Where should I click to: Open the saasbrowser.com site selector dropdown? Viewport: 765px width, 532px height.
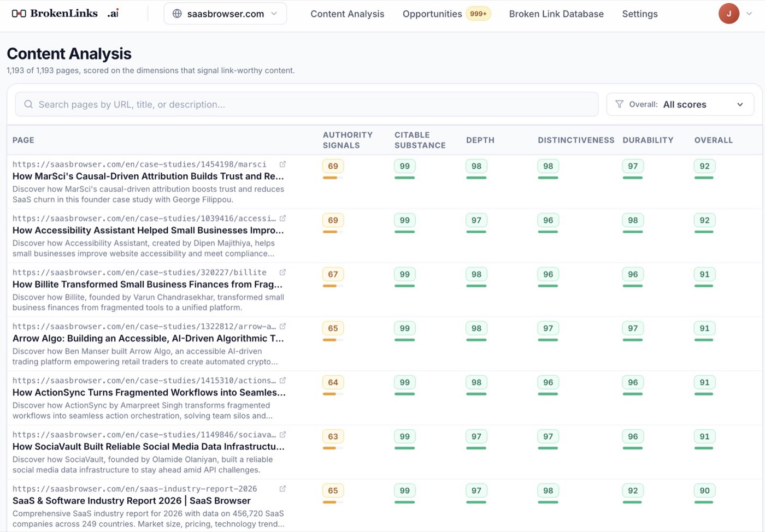(225, 14)
